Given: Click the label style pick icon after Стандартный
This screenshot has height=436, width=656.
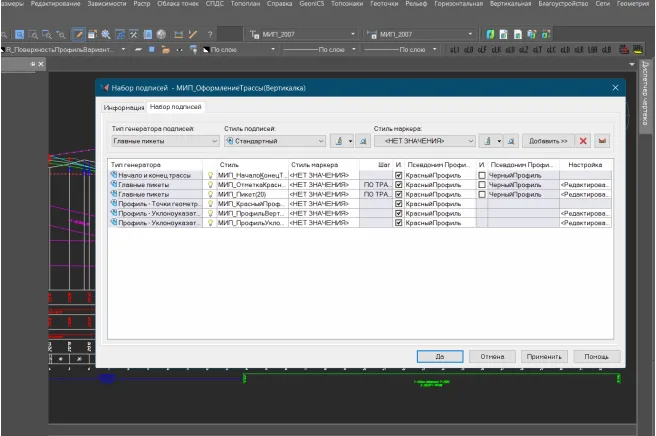Looking at the screenshot, I should (363, 141).
